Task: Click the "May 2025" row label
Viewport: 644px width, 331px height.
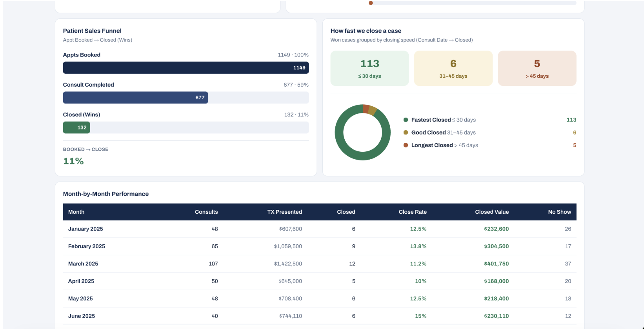Action: [x=80, y=299]
